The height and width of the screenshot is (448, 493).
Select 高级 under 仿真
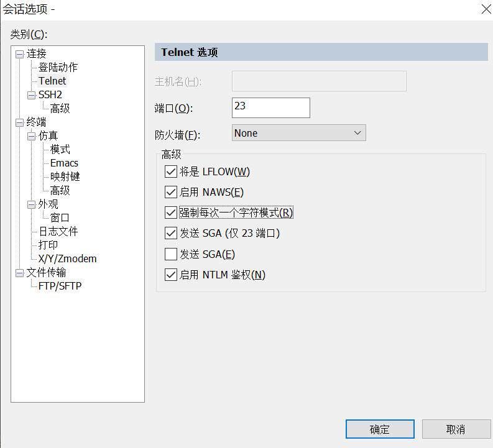click(x=60, y=190)
